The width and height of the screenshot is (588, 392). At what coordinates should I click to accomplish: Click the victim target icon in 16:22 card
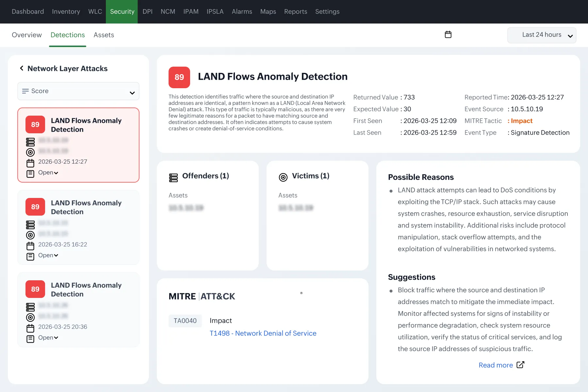coord(30,235)
